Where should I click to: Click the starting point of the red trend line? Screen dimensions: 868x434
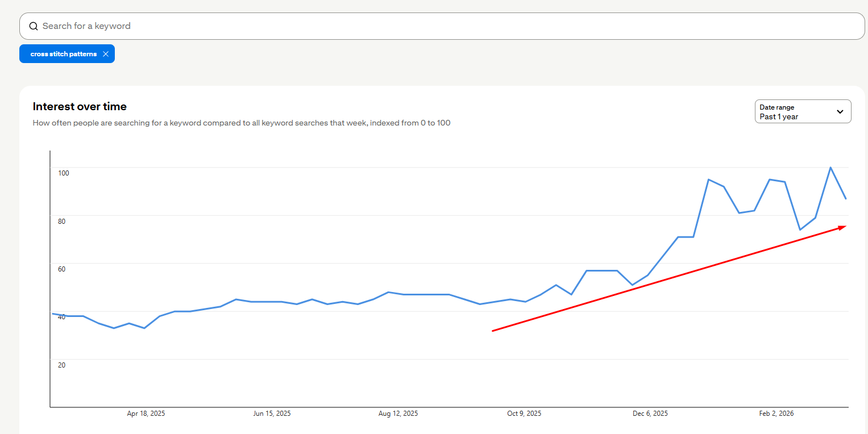pos(493,331)
